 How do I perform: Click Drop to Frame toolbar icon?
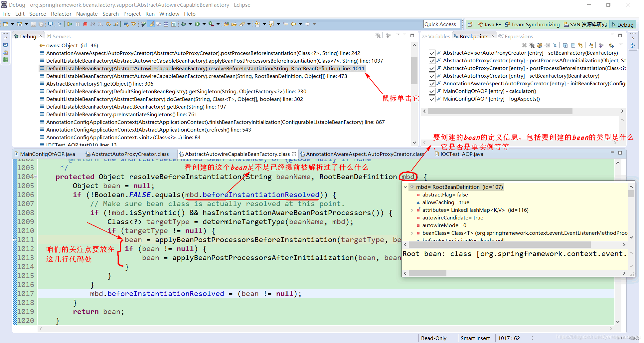click(126, 24)
